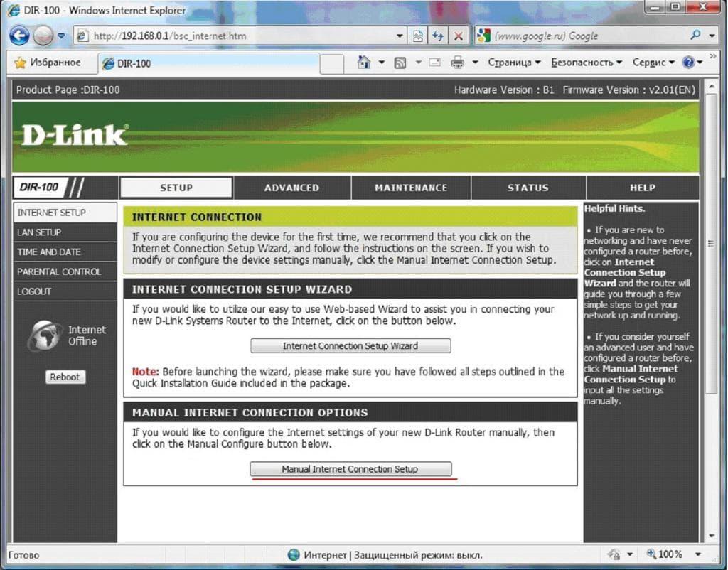728x570 pixels.
Task: Click the compatibility view icon
Action: [x=418, y=36]
